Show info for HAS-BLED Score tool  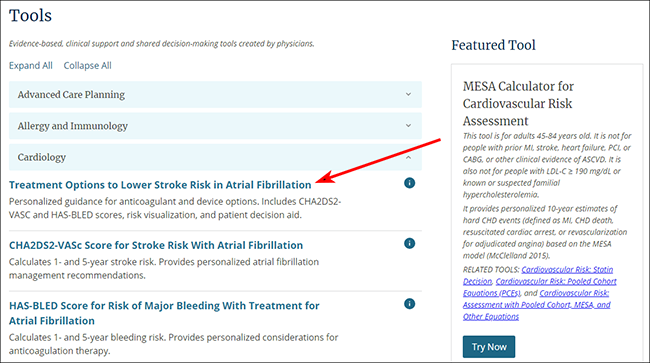(409, 304)
